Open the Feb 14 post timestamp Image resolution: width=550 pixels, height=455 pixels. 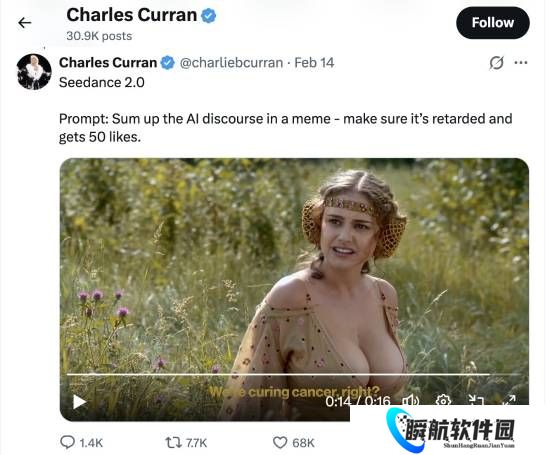[314, 63]
